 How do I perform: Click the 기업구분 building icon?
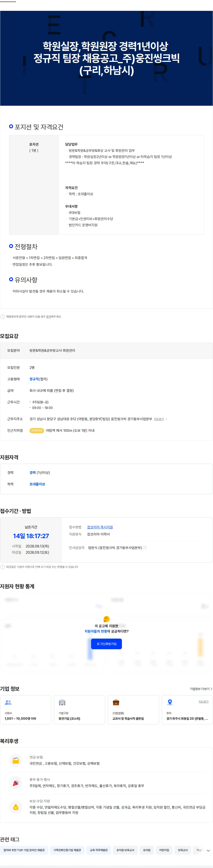[x=62, y=702]
